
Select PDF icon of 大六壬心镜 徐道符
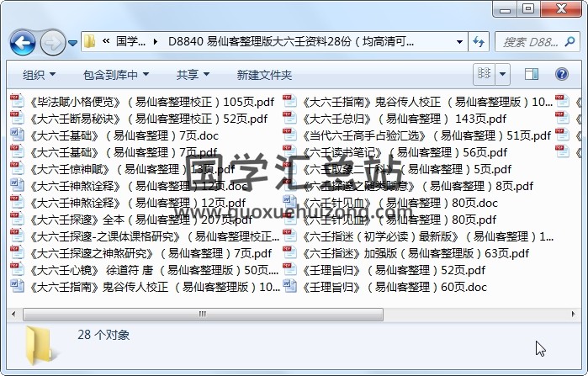pyautogui.click(x=17, y=270)
